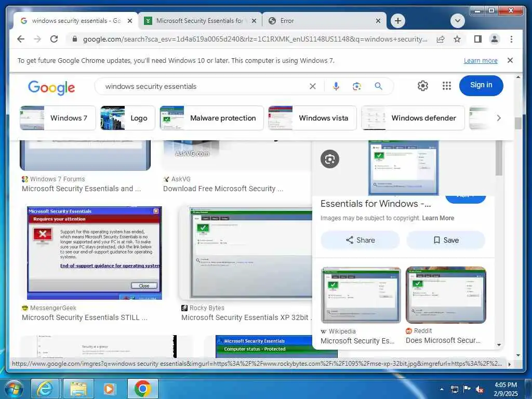
Task: Open Windows Media Player from taskbar
Action: click(109, 389)
